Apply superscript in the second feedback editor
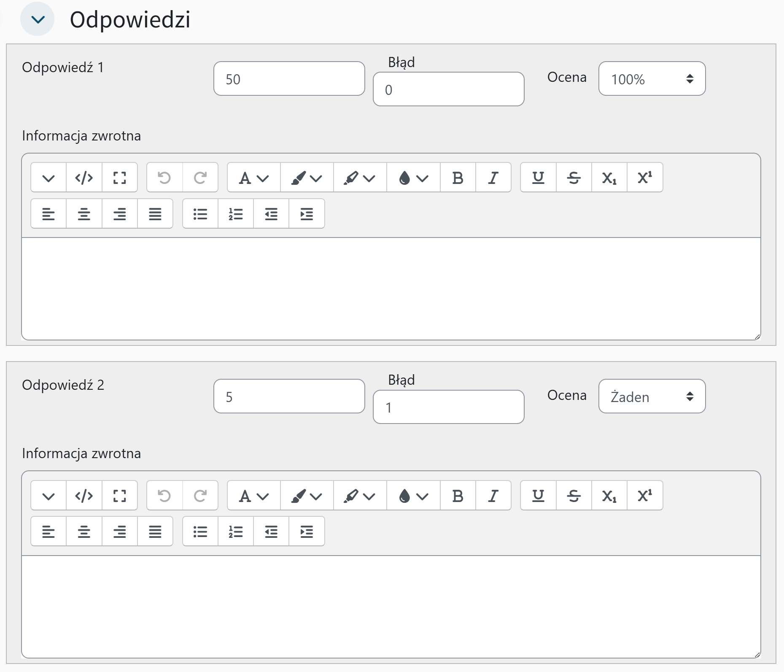The width and height of the screenshot is (784, 672). (x=645, y=496)
